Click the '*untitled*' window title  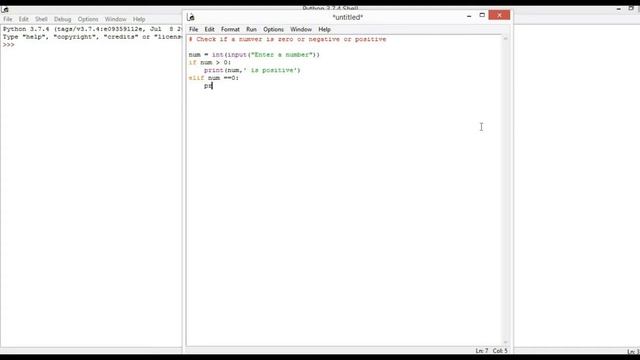(x=348, y=17)
